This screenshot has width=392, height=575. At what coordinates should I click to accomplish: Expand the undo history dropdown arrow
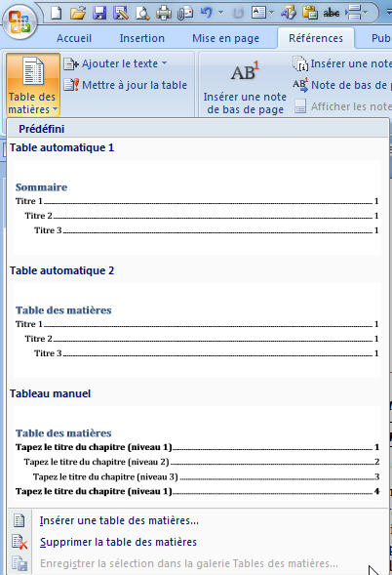(x=221, y=13)
